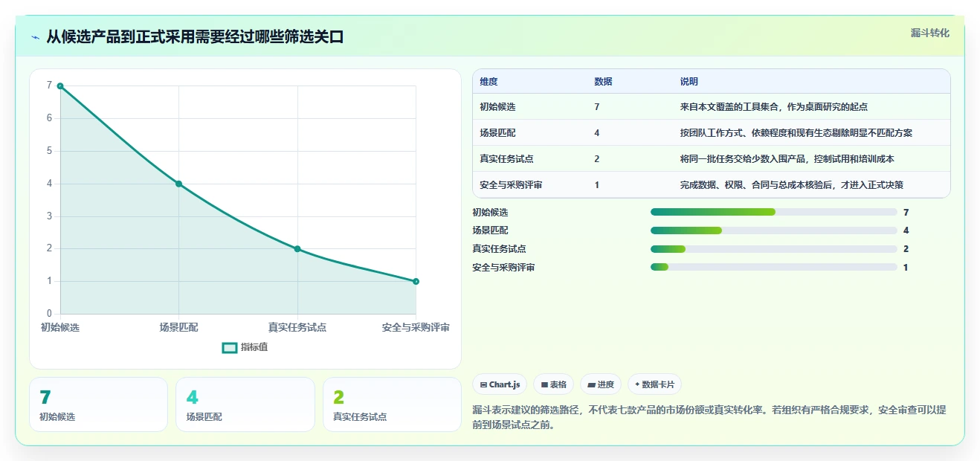Select the 进度 tag

[x=601, y=384]
